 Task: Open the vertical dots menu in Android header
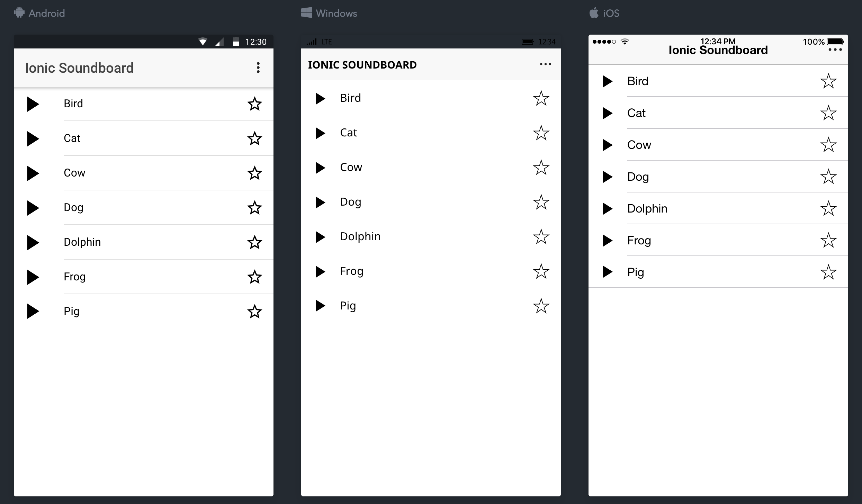[258, 68]
